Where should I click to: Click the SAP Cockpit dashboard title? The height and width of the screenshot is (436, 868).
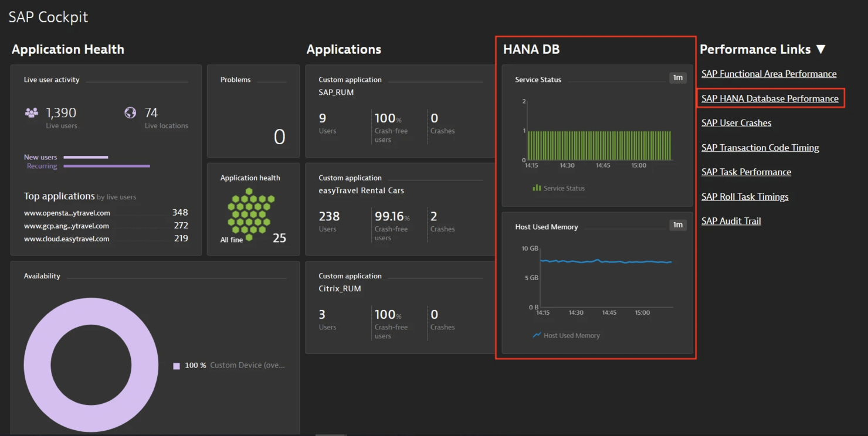(x=48, y=17)
